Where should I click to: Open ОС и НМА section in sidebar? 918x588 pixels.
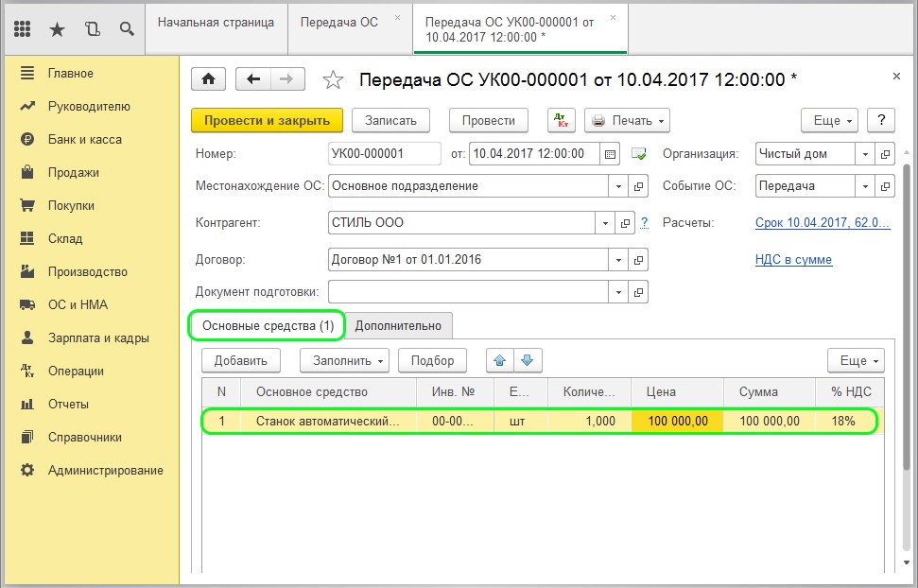pos(78,304)
